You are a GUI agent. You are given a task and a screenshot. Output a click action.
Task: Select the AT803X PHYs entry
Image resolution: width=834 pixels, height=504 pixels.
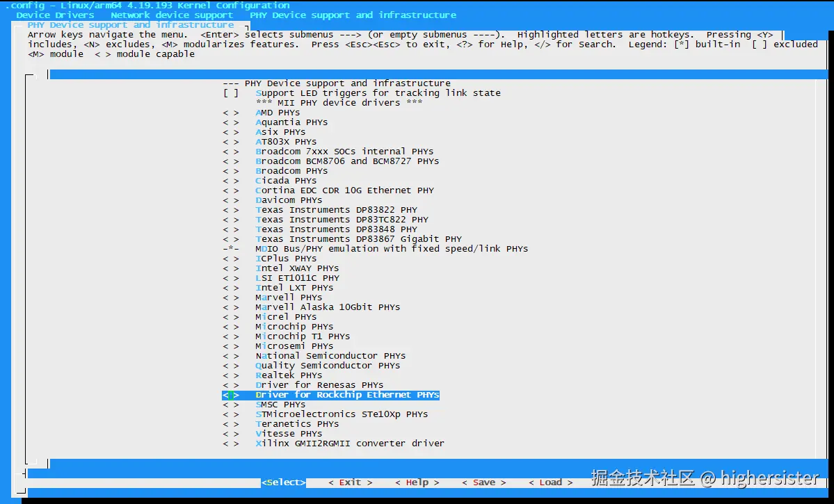[x=270, y=142]
